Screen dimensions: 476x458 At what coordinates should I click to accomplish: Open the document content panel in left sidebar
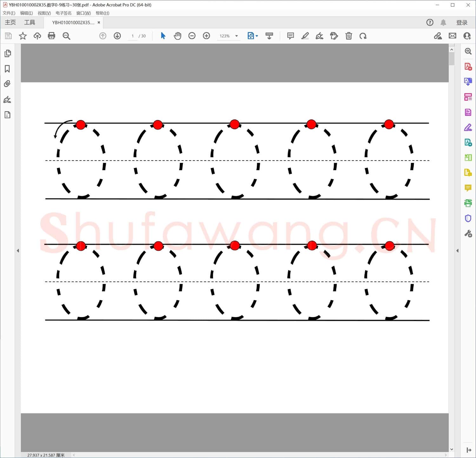coord(8,115)
